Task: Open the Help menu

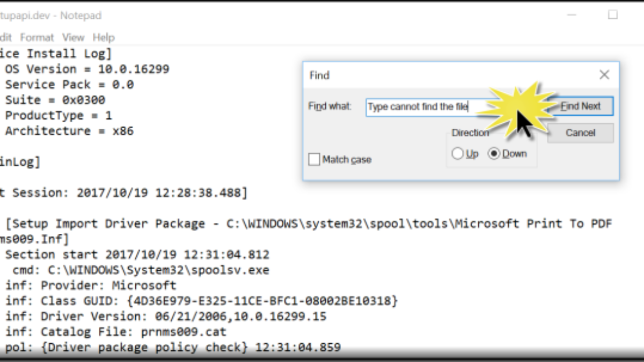Action: pos(104,38)
